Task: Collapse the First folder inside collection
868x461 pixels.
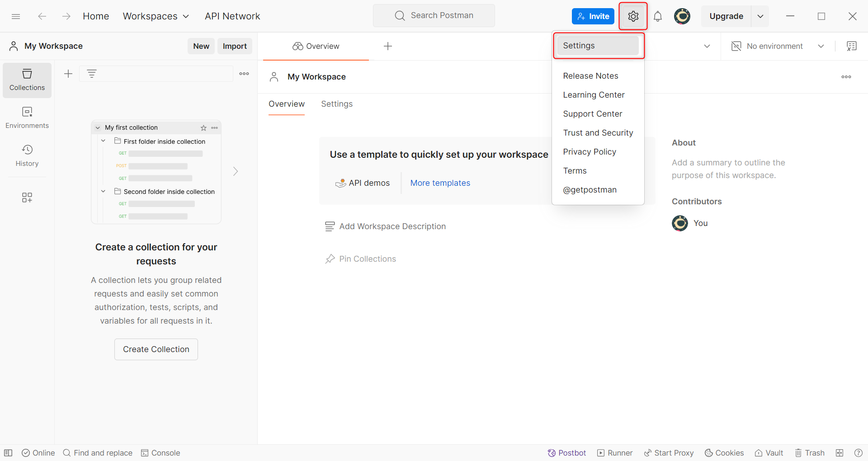Action: tap(103, 141)
